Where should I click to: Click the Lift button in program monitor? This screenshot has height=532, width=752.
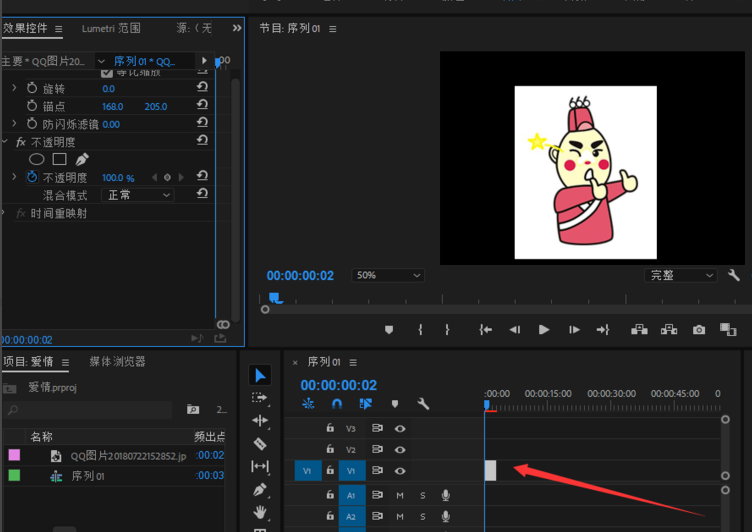[x=639, y=329]
